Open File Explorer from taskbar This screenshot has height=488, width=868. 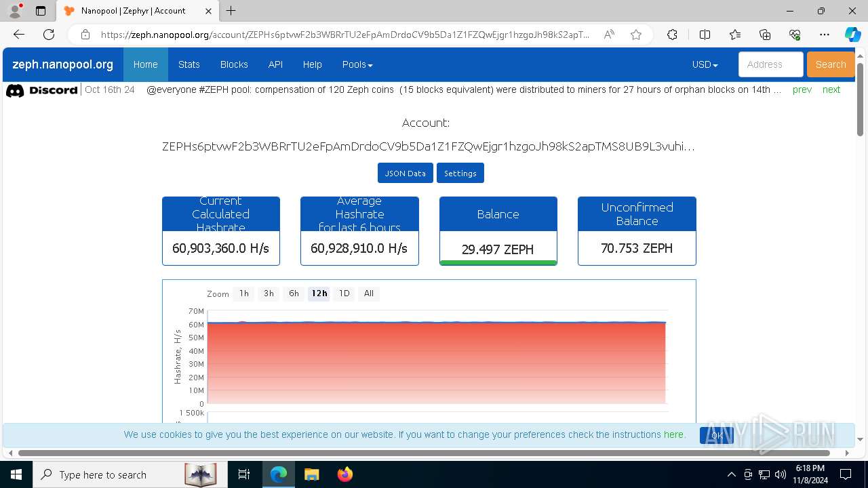[311, 474]
